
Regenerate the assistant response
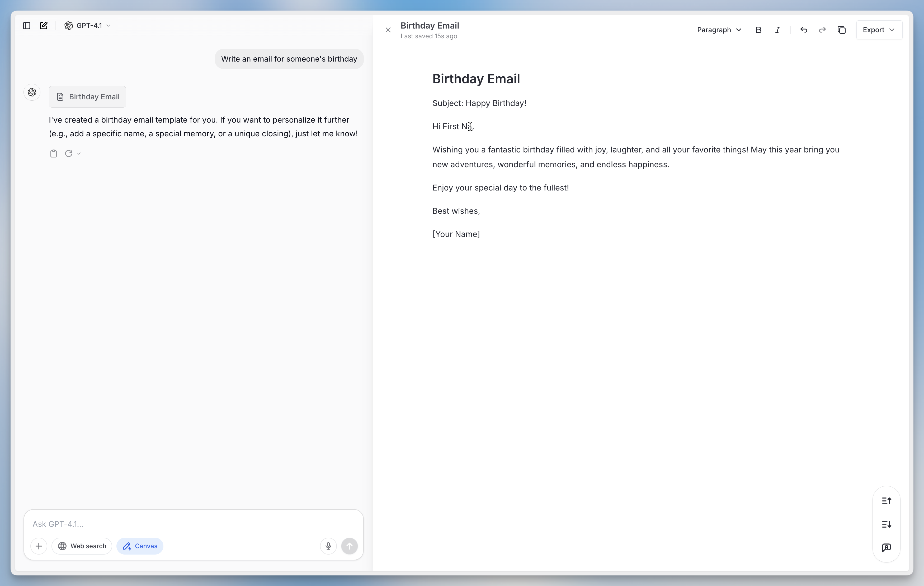69,154
